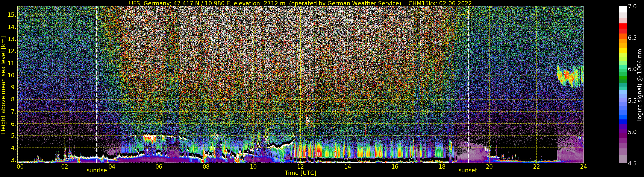644x177 pixels.
Task: Click the time axis tick "04"
Action: point(112,167)
